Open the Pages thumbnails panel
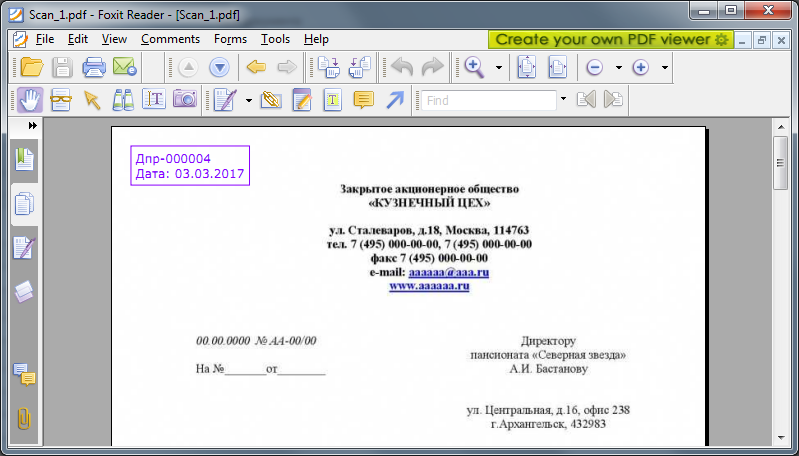 point(24,204)
